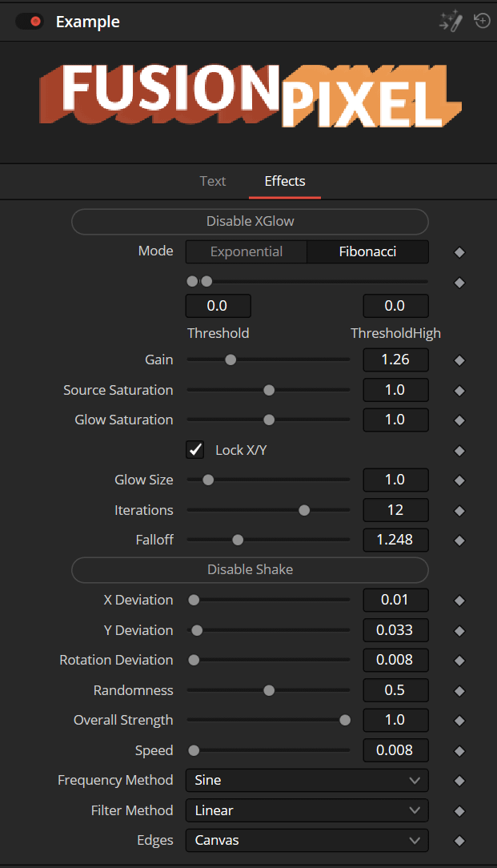Image resolution: width=497 pixels, height=868 pixels.
Task: Click the Falloff value field 1.248
Action: 395,540
